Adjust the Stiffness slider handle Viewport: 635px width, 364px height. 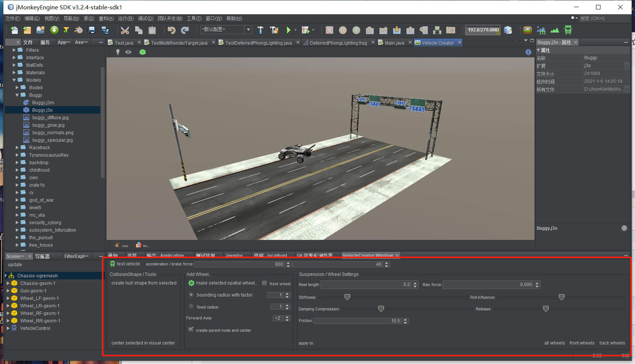347,297
